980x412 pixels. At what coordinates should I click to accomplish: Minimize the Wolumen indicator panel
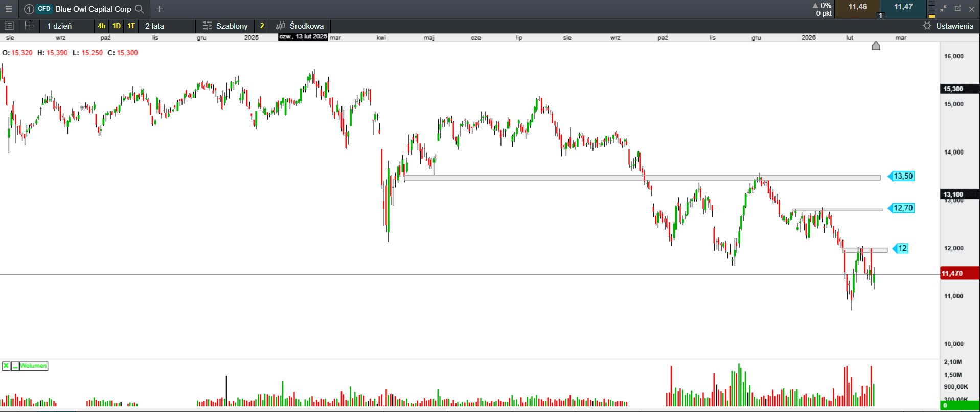tap(15, 366)
